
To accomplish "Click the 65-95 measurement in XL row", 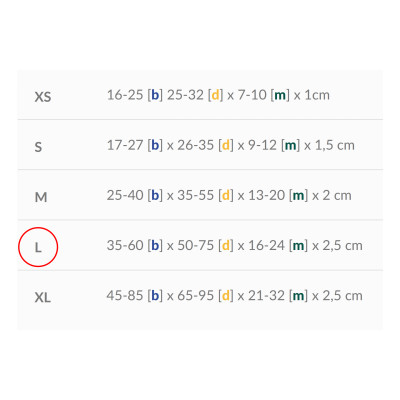I will (195, 295).
